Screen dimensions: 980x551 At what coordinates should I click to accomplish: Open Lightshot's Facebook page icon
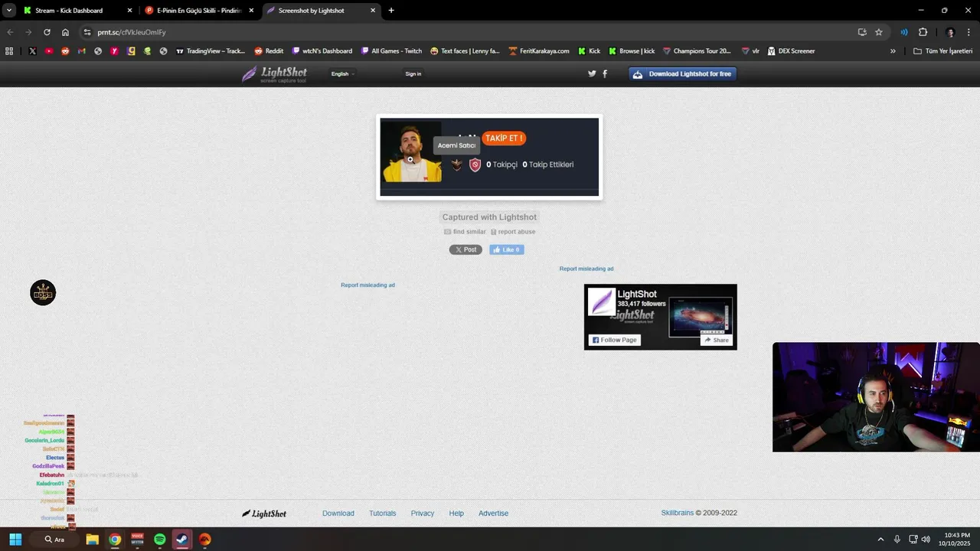(x=605, y=73)
